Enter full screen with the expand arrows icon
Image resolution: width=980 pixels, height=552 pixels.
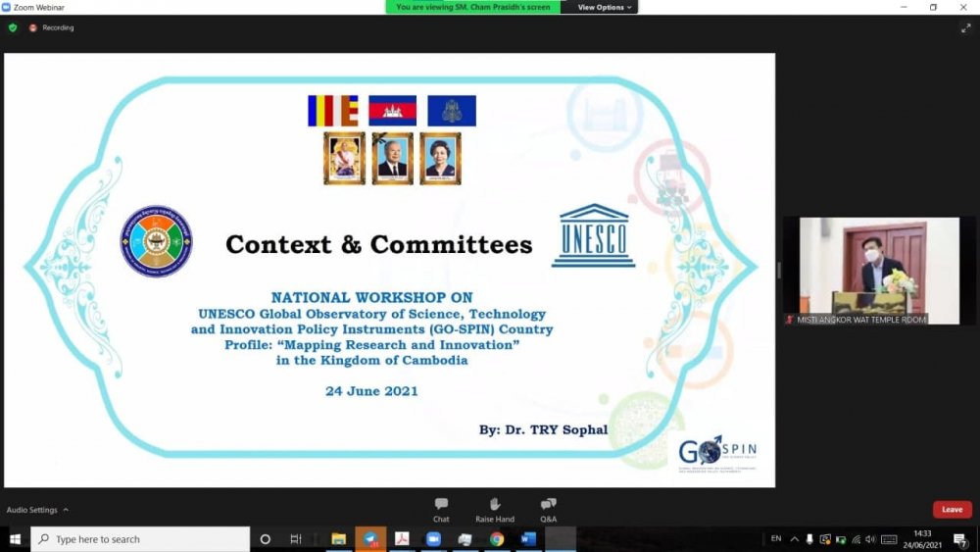coord(965,28)
